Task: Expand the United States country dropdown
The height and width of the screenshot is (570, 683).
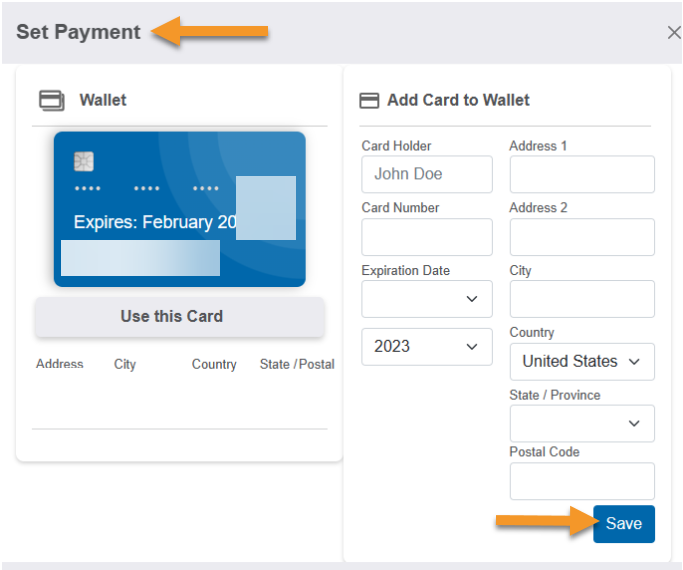Action: coord(582,361)
